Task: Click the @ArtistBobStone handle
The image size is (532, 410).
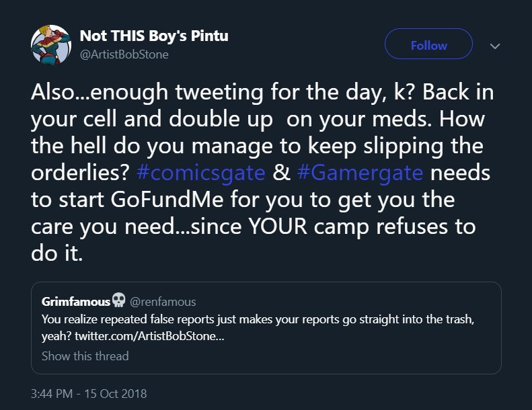Action: [x=124, y=54]
